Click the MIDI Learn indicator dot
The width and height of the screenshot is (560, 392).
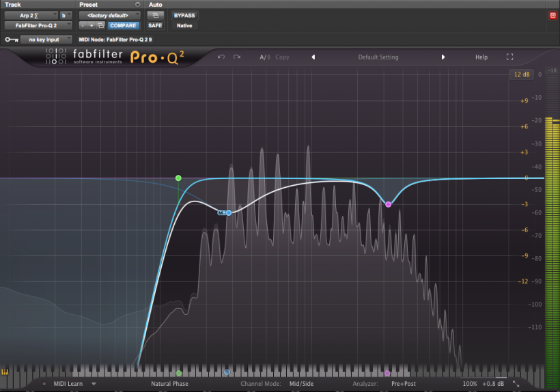coord(44,384)
